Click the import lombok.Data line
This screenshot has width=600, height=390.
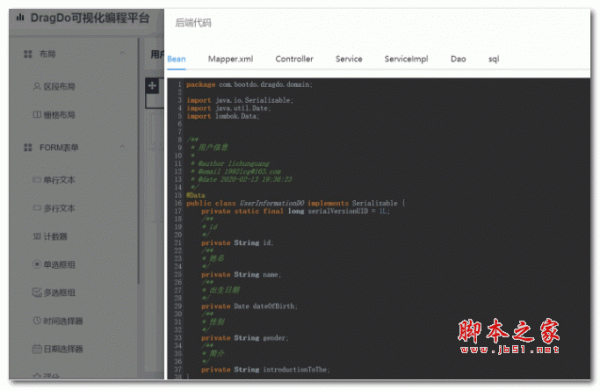pyautogui.click(x=223, y=116)
